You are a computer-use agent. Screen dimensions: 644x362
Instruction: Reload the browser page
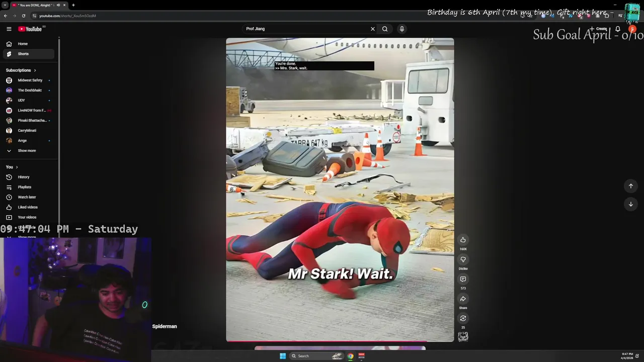[23, 16]
